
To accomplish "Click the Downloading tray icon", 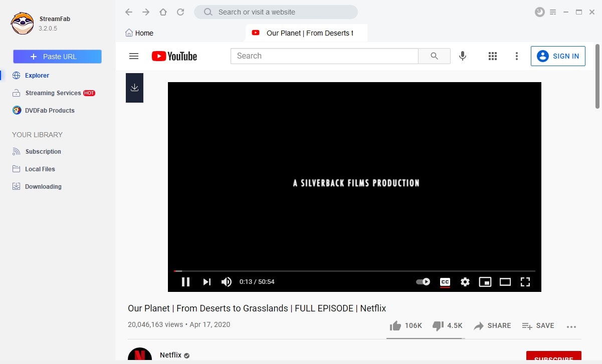I will click(16, 187).
